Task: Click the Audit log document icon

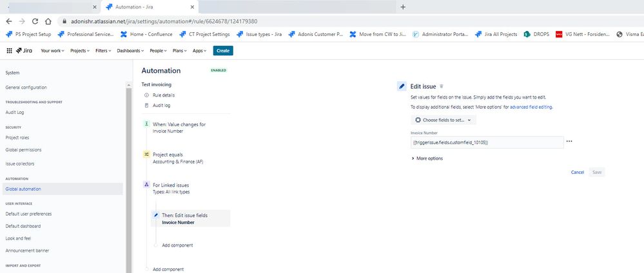Action: pos(146,105)
